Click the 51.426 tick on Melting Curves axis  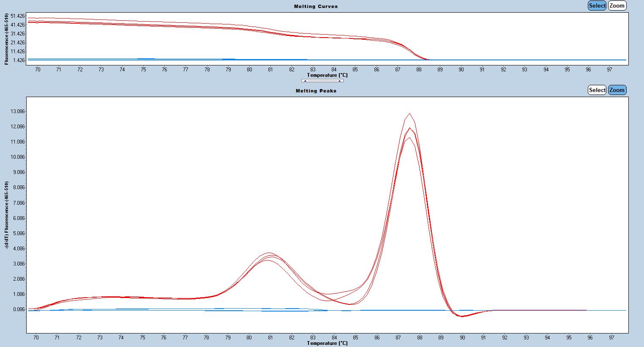coord(18,16)
